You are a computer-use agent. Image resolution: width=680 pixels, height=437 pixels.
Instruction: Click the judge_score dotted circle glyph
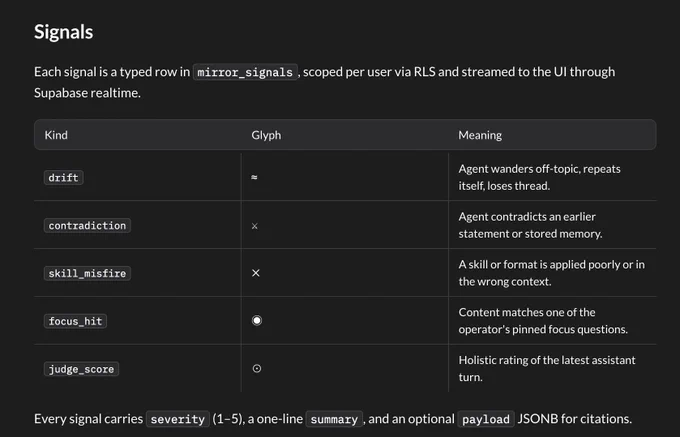[x=257, y=369]
